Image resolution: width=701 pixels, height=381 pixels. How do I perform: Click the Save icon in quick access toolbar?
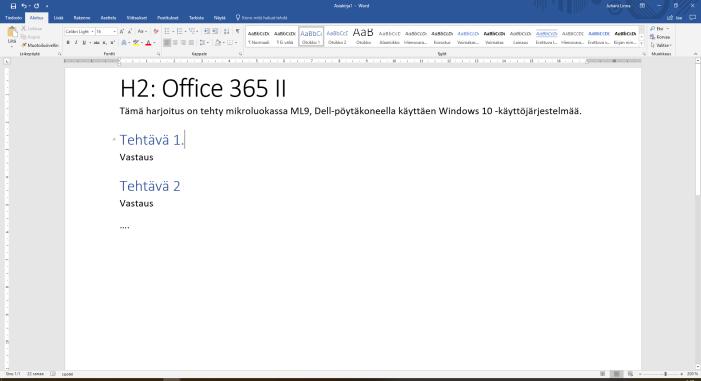coord(13,6)
